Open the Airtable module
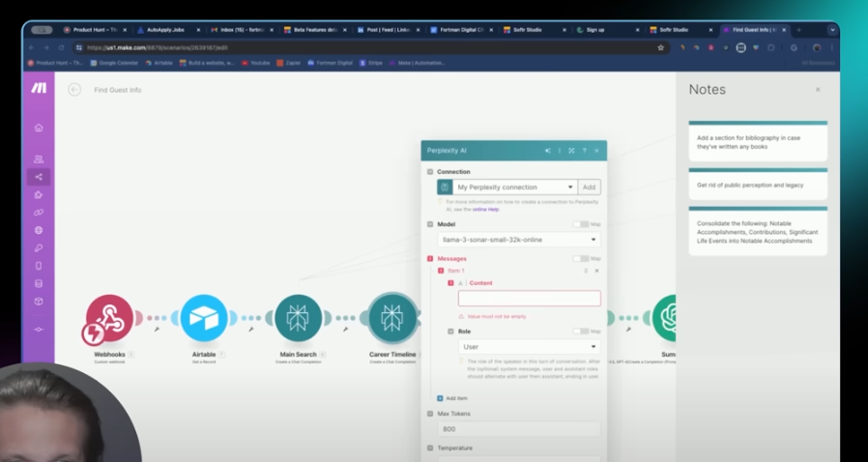The image size is (868, 462). (203, 319)
